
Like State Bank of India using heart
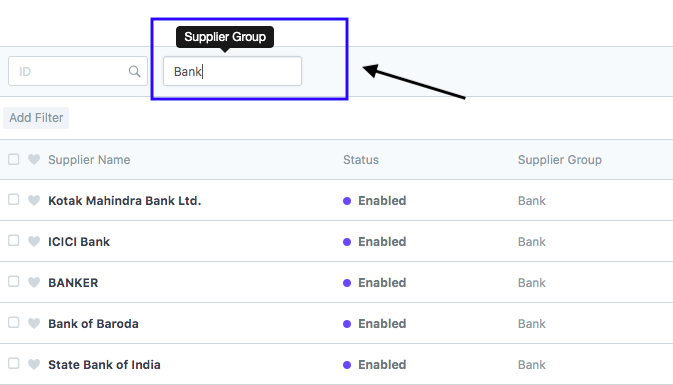pyautogui.click(x=34, y=364)
